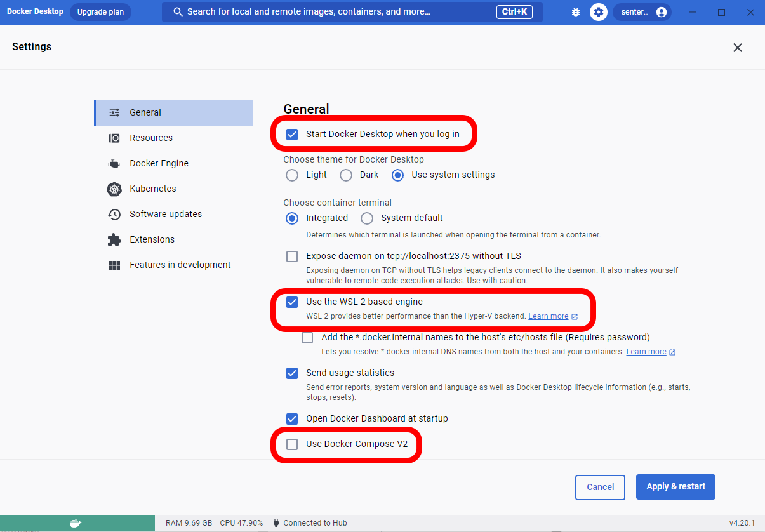This screenshot has width=765, height=532.
Task: Enable Use Docker Compose V2
Action: 292,444
